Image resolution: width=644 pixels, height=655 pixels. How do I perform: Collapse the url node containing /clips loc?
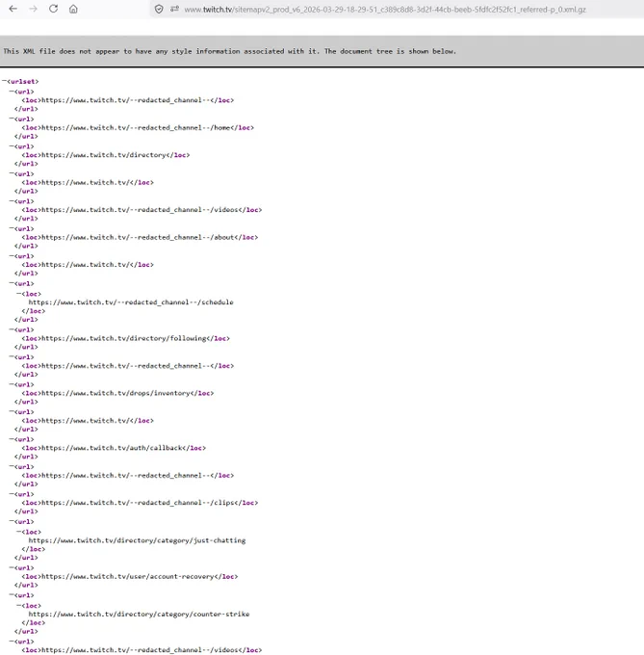click(12, 494)
